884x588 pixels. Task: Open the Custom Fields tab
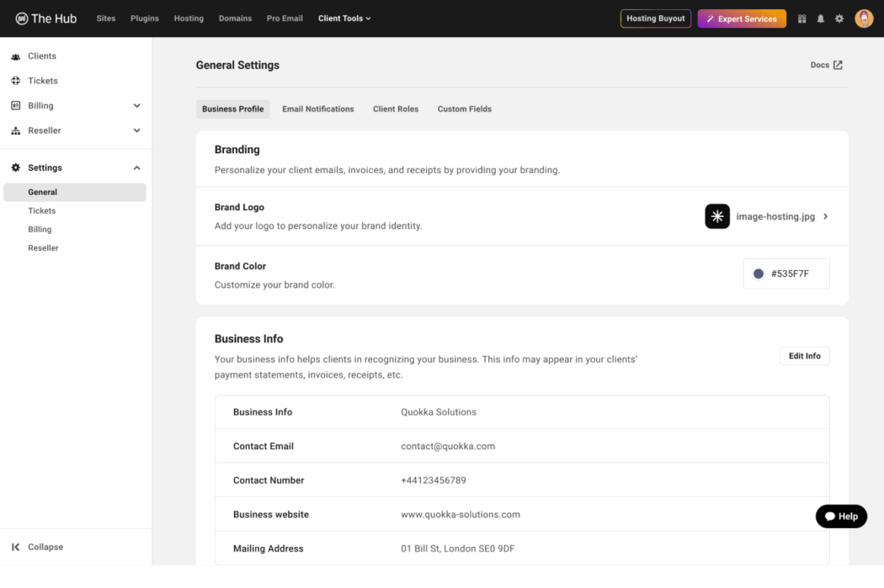pyautogui.click(x=464, y=109)
